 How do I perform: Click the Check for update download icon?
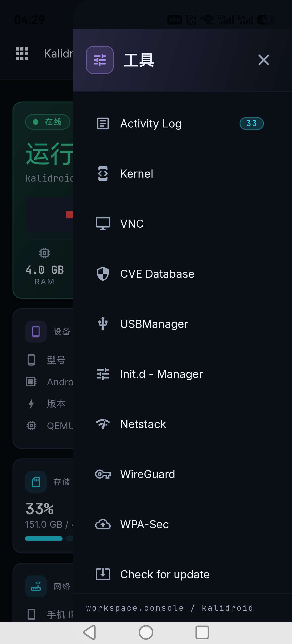coord(103,574)
